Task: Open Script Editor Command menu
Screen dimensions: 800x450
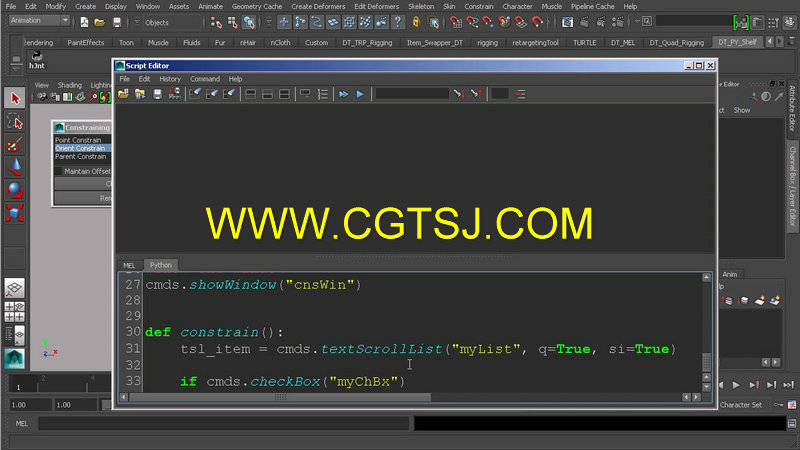Action: tap(205, 79)
